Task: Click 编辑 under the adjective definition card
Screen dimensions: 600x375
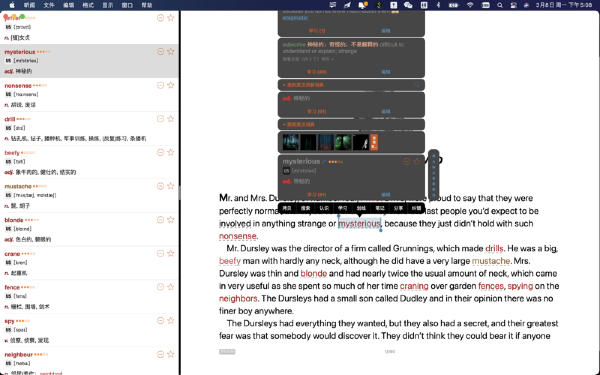Action: click(x=386, y=72)
